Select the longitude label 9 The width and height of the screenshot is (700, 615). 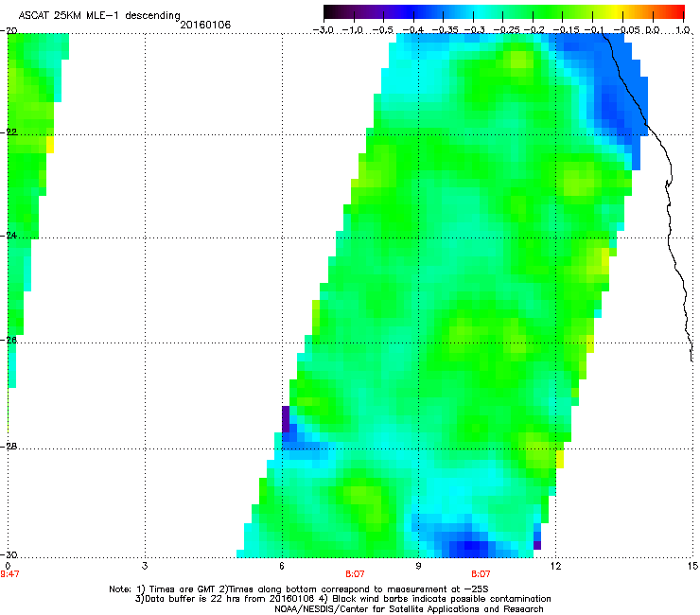pyautogui.click(x=418, y=566)
